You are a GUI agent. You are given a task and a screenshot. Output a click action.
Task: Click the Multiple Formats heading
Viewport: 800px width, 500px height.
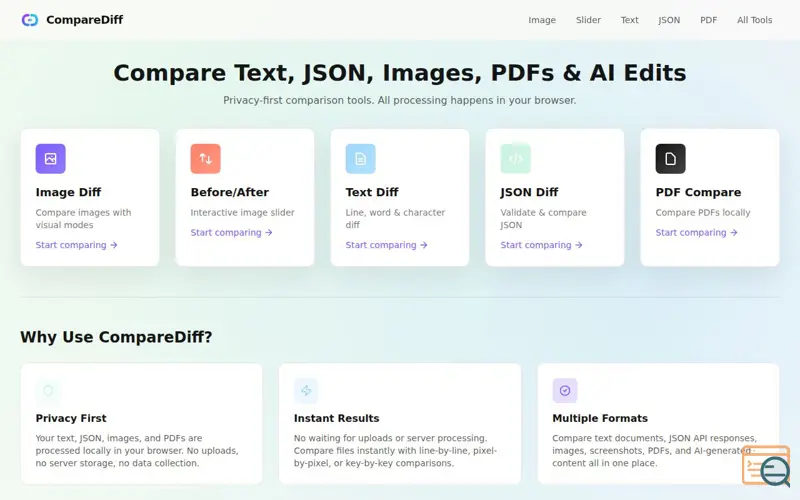(x=600, y=418)
